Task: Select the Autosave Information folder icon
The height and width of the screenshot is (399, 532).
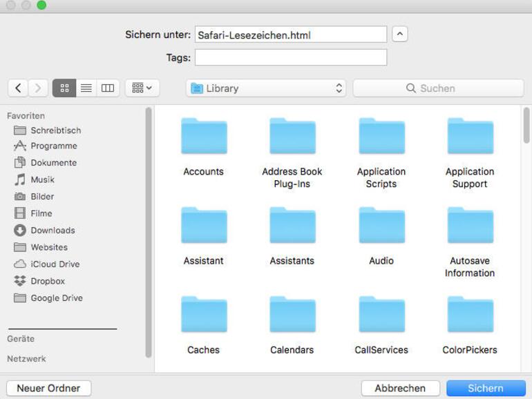Action: (471, 226)
